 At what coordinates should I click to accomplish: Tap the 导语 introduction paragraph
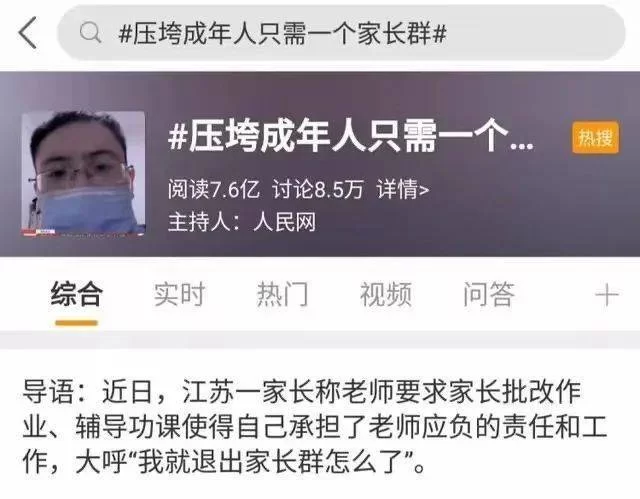(x=315, y=427)
